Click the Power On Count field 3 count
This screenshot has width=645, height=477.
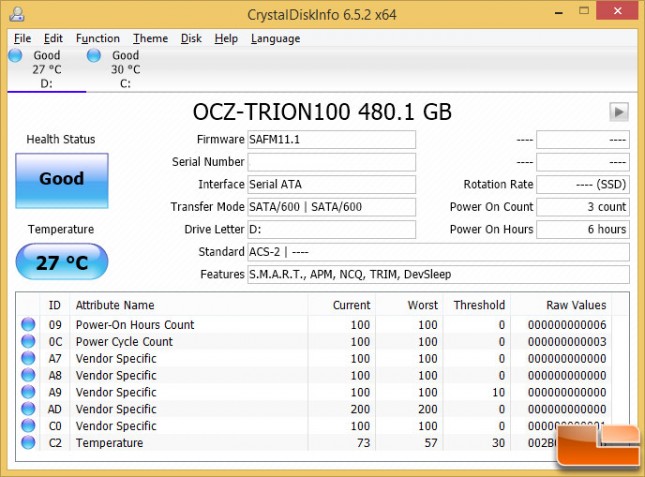coord(583,207)
